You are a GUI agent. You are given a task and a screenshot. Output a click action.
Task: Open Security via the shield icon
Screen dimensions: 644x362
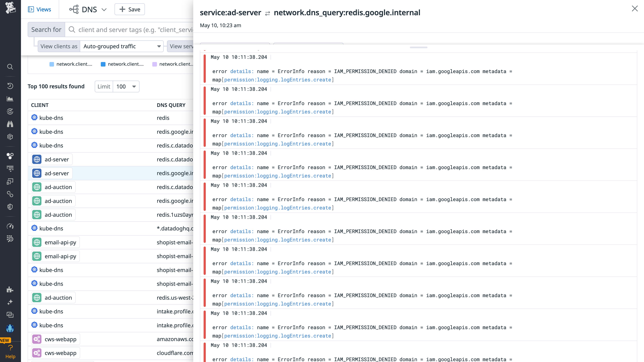[10, 207]
